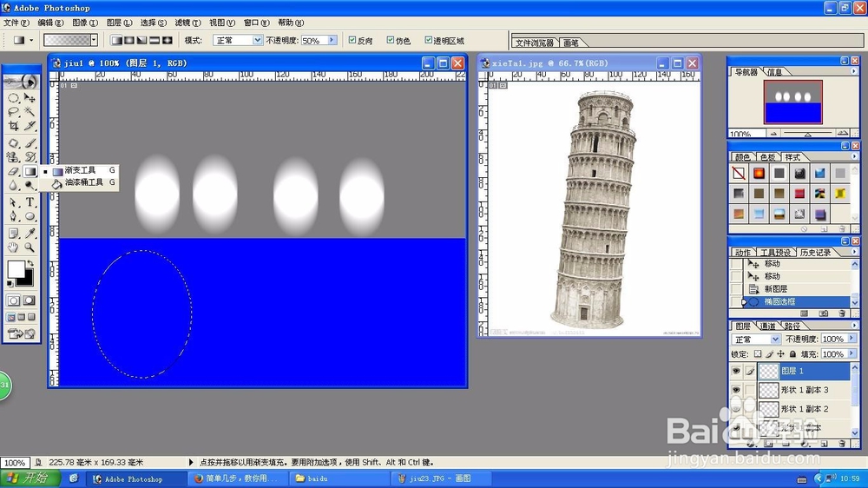Select the Zoom magnifier tool
This screenshot has width=868, height=488.
pyautogui.click(x=30, y=247)
